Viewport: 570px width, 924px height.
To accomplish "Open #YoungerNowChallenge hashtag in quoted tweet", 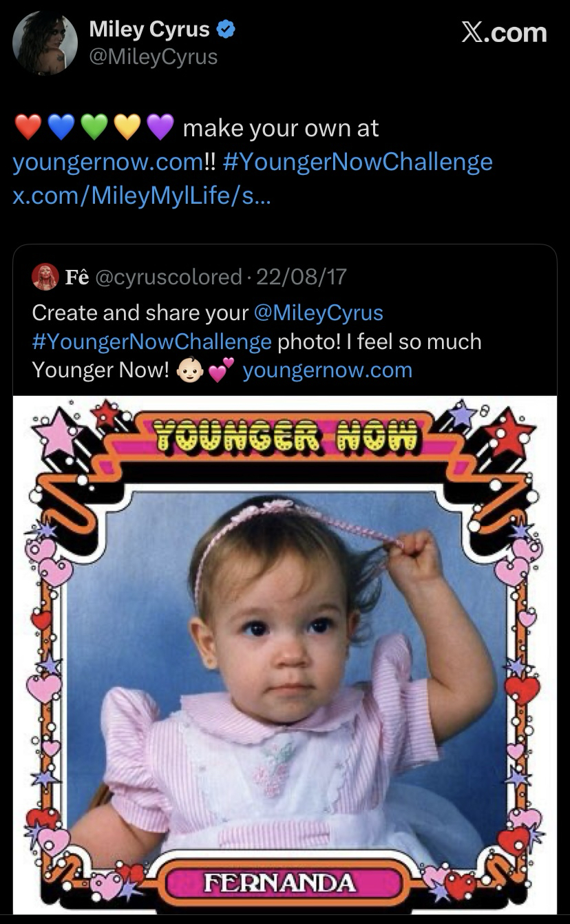I will 151,342.
